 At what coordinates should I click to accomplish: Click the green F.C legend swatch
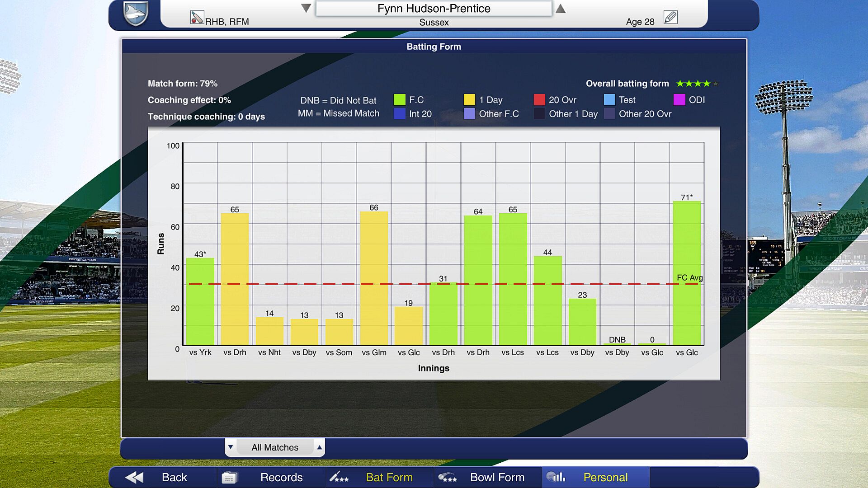pos(399,100)
